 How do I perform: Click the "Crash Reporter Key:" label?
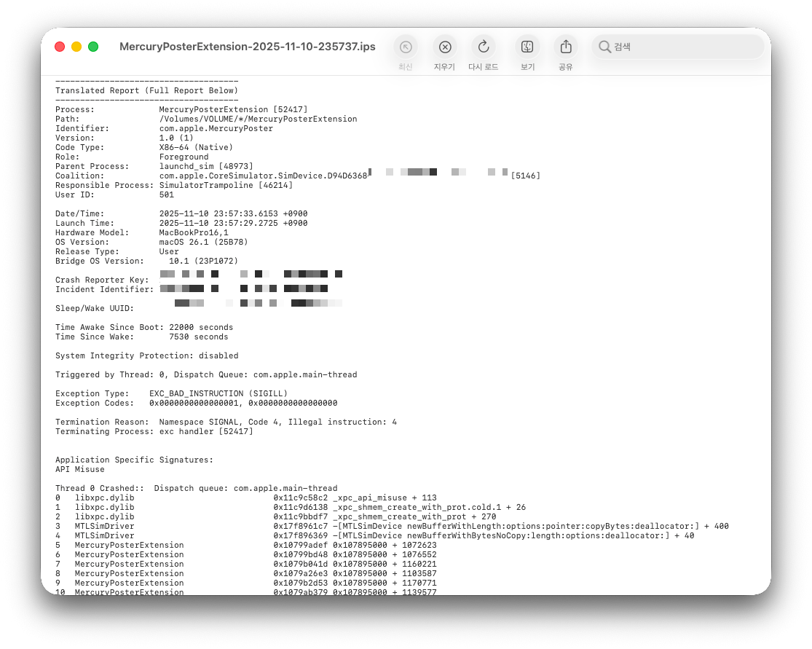pyautogui.click(x=102, y=280)
